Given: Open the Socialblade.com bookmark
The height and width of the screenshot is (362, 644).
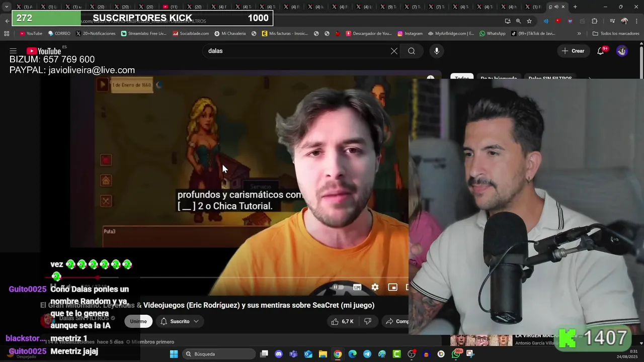Looking at the screenshot, I should click(191, 33).
